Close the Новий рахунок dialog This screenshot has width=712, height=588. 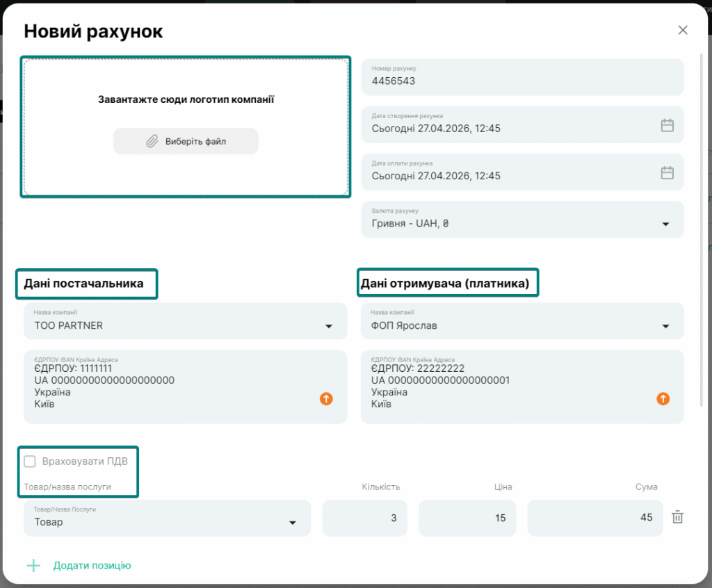[683, 30]
